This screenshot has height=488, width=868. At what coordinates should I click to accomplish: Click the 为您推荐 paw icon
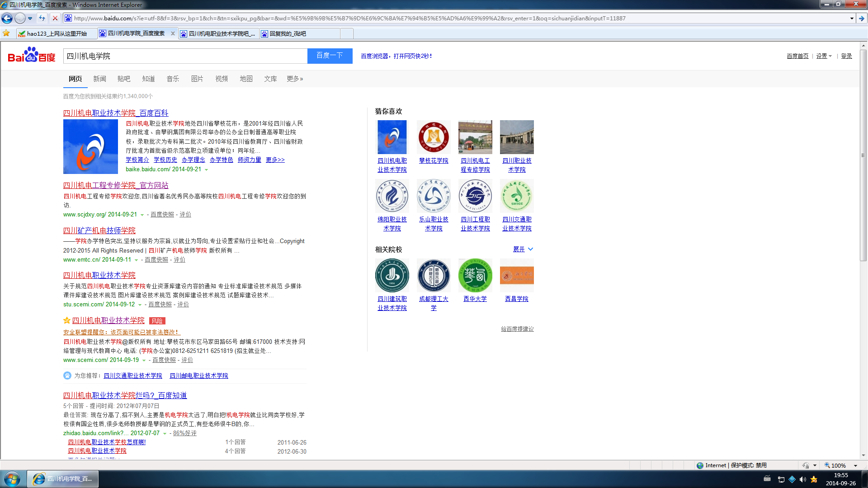(67, 375)
